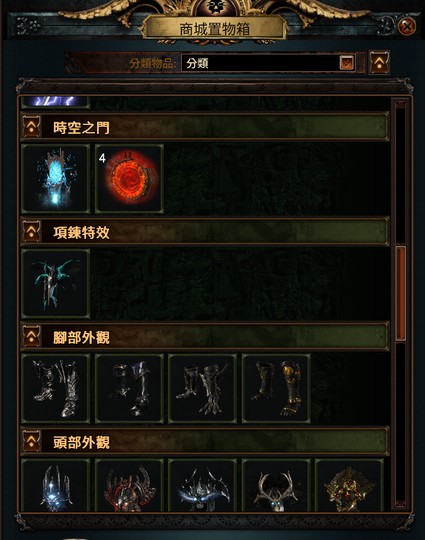425x540 pixels.
Task: Collapse the 項鍊特效 section
Action: point(32,231)
